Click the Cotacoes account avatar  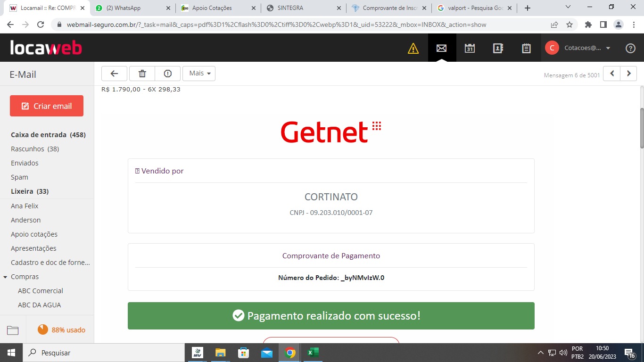tap(552, 48)
